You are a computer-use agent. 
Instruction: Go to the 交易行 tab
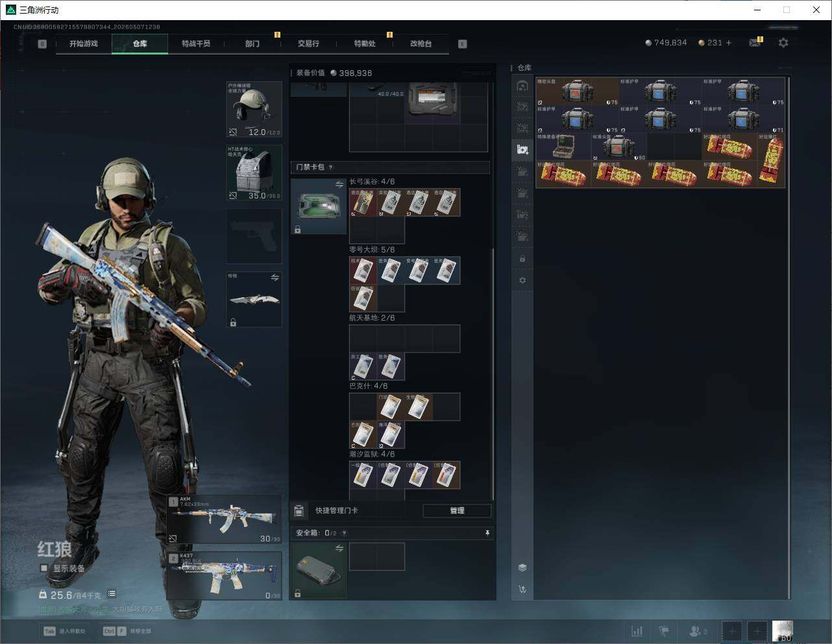click(x=308, y=43)
